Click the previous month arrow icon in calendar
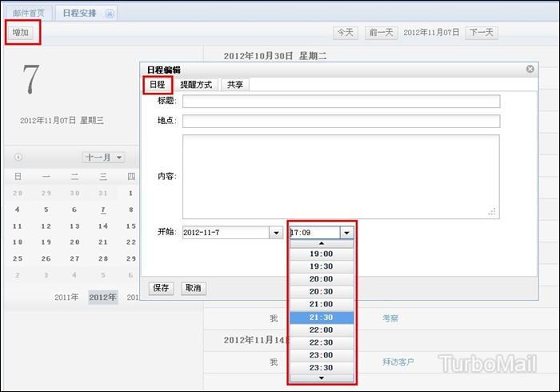 point(18,158)
